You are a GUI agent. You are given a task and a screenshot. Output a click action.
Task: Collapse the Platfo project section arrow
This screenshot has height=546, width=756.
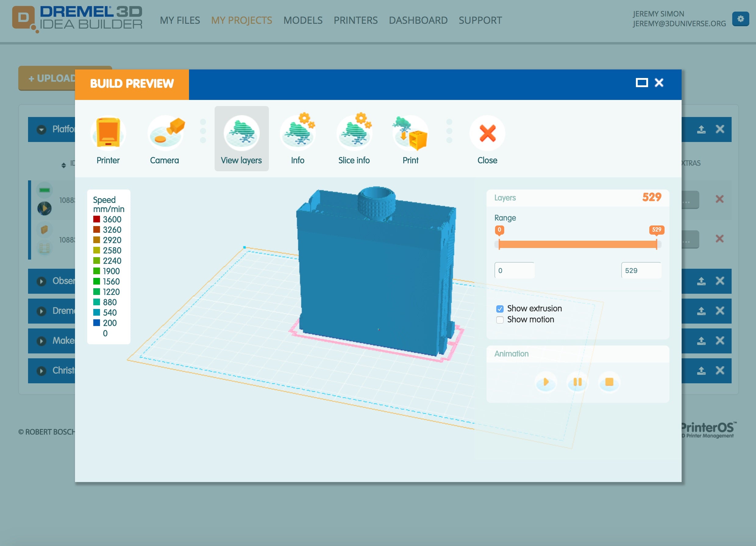(41, 129)
